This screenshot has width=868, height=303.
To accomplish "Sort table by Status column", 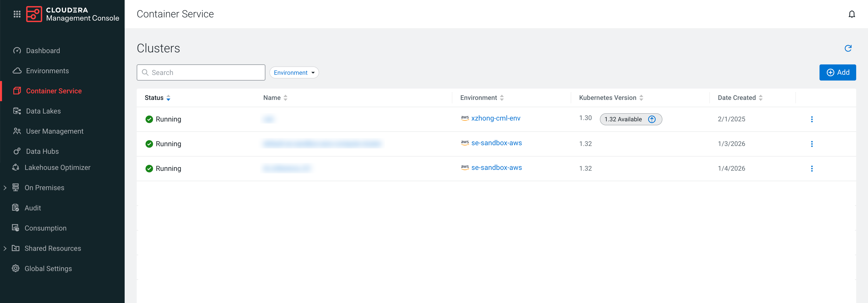I will [x=168, y=98].
